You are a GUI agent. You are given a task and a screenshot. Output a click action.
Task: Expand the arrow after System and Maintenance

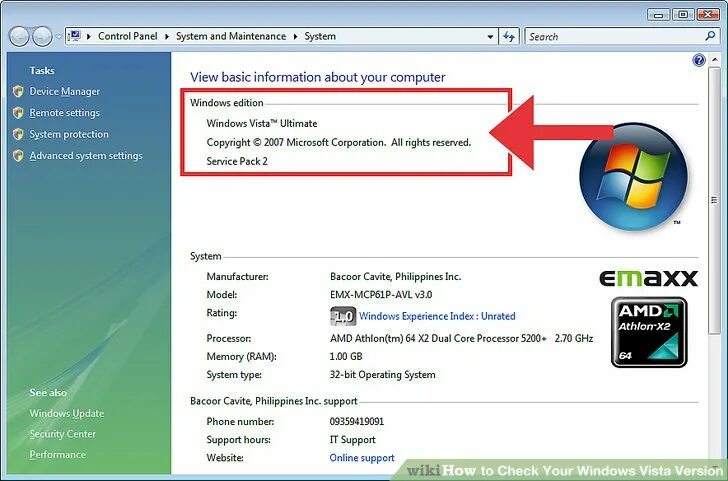(295, 36)
